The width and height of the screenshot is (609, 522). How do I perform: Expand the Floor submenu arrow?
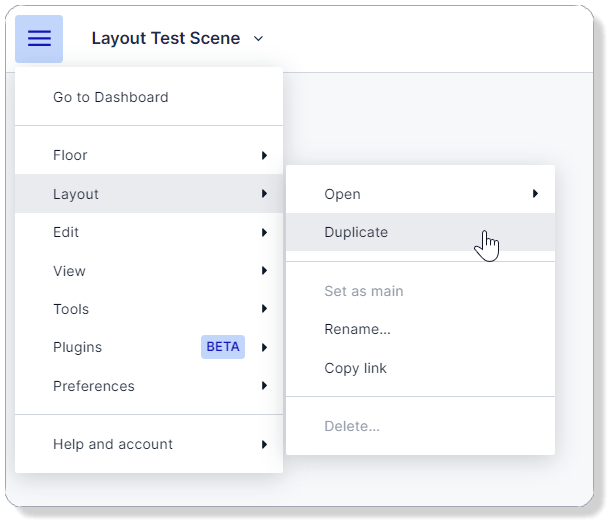pos(264,155)
